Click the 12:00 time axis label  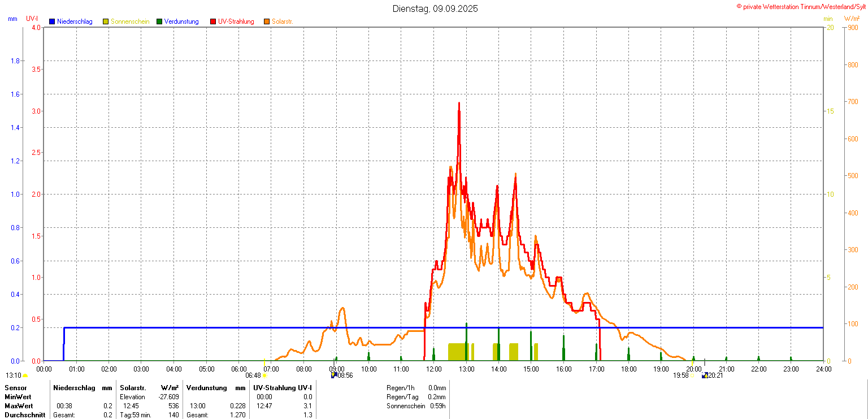[x=433, y=369]
